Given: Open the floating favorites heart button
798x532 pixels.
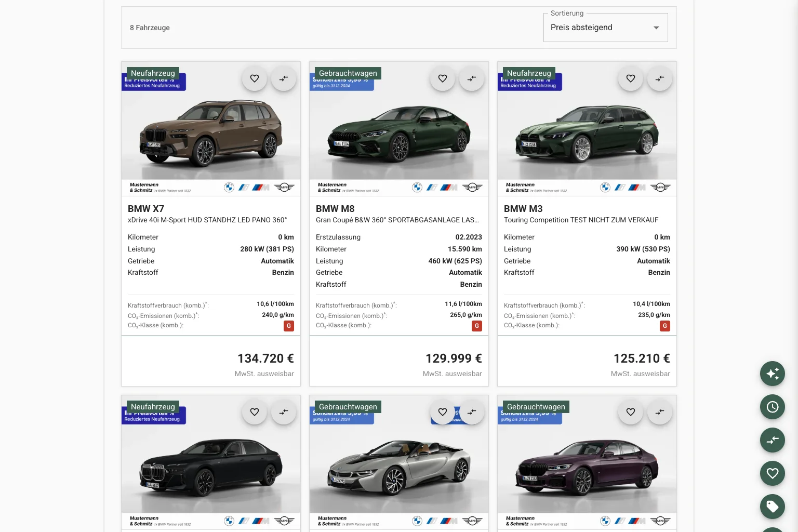Looking at the screenshot, I should click(773, 473).
